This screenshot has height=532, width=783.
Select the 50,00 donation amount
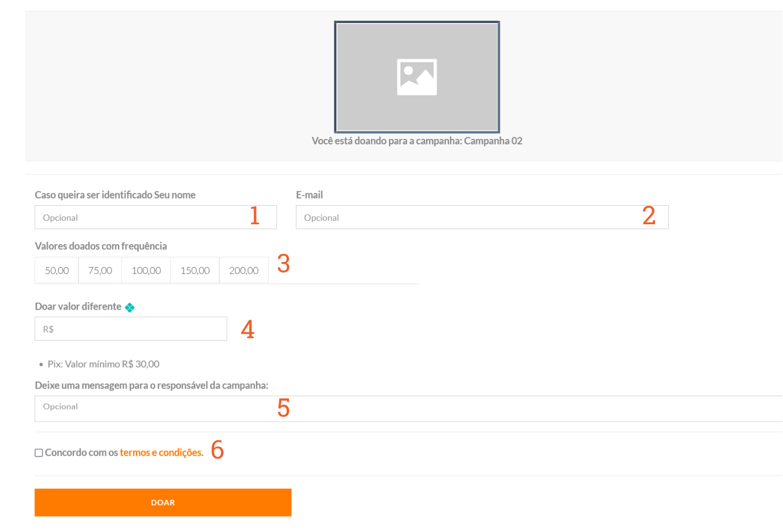(56, 271)
